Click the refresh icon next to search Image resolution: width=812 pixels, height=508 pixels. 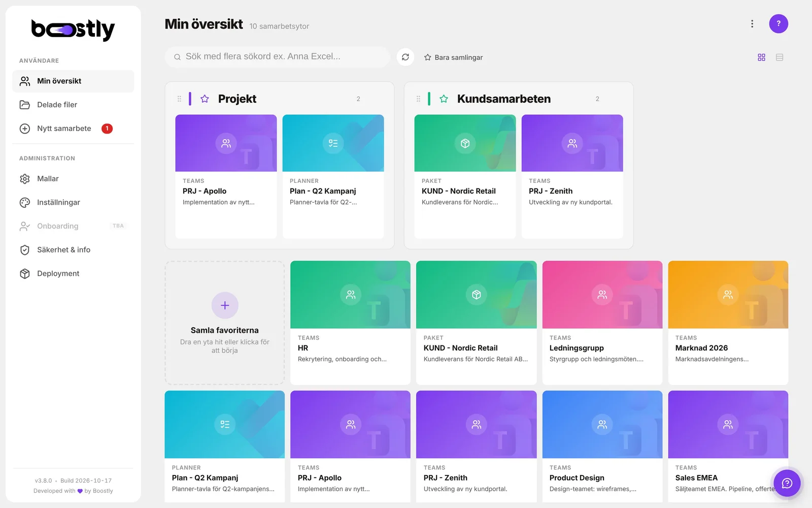point(405,57)
